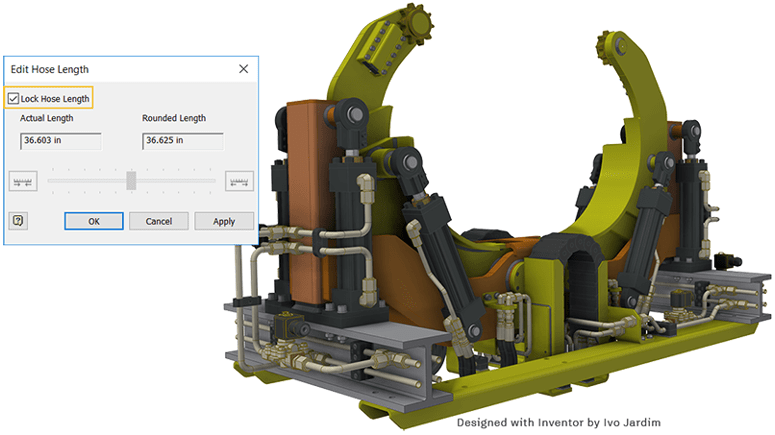This screenshot has height=435, width=775.
Task: Enable the Lock Hose Length checkbox
Action: point(14,98)
